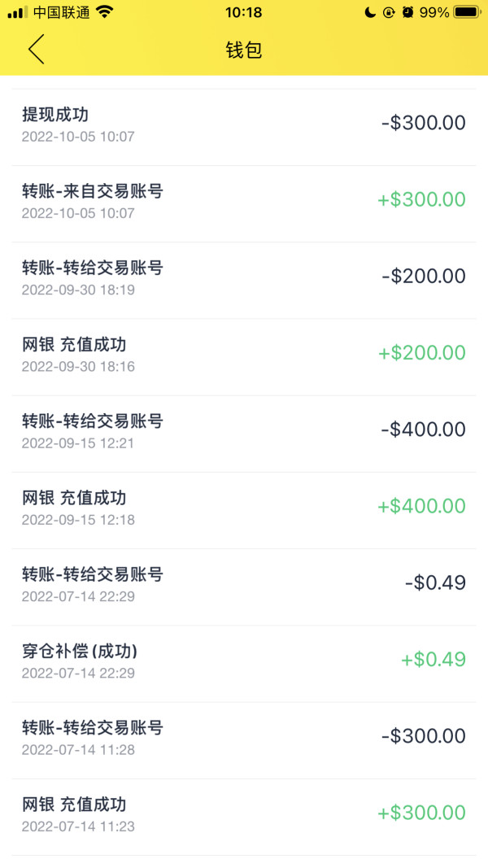Open the 提现成功 -$300.00 record
The image size is (488, 868).
click(x=244, y=124)
